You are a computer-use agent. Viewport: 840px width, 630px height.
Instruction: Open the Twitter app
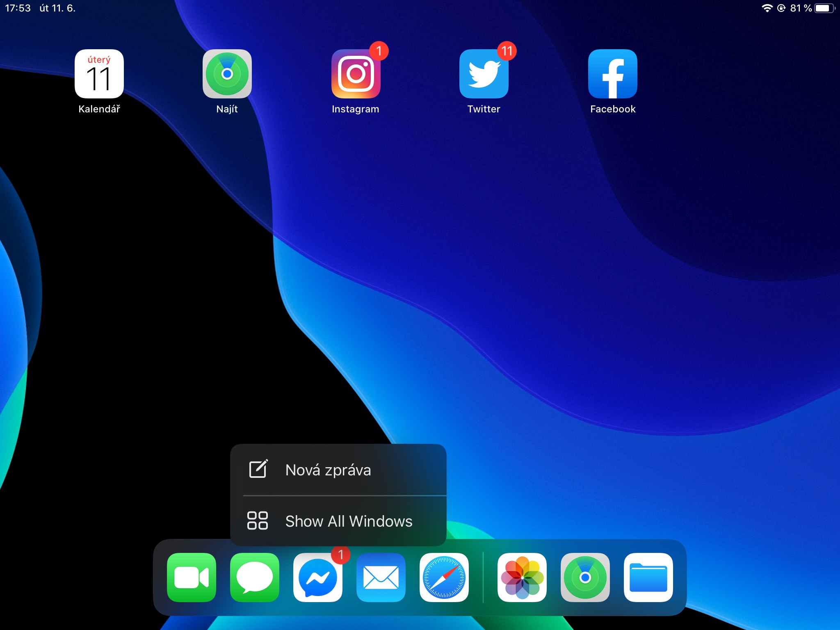point(484,74)
